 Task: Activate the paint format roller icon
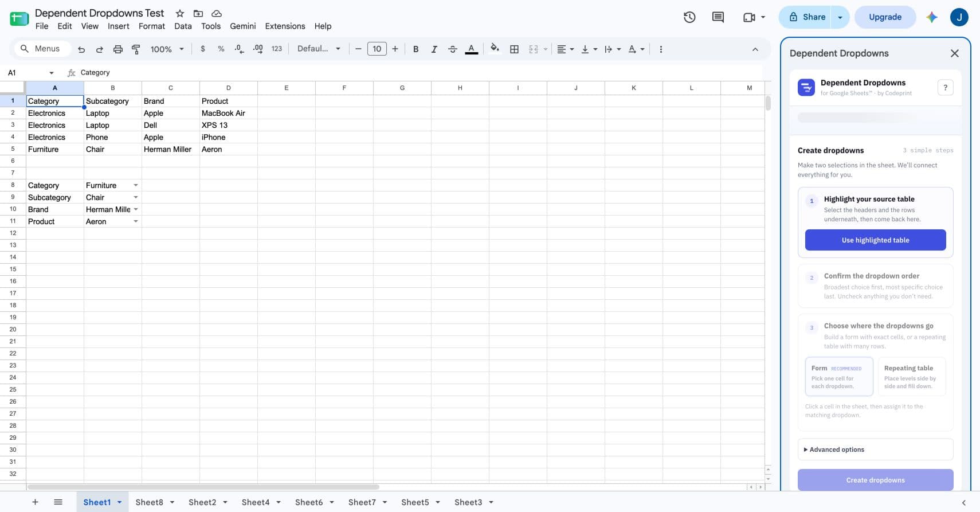pyautogui.click(x=136, y=49)
